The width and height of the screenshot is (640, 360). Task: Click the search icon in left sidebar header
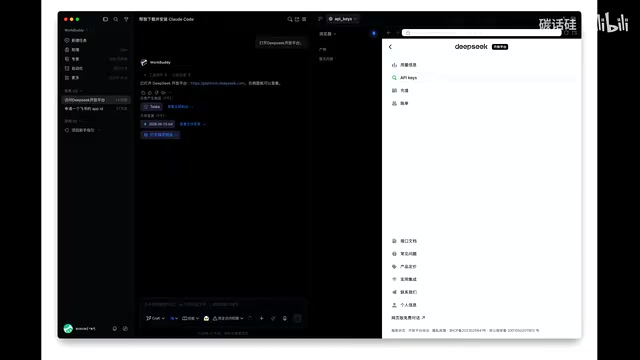(x=116, y=19)
